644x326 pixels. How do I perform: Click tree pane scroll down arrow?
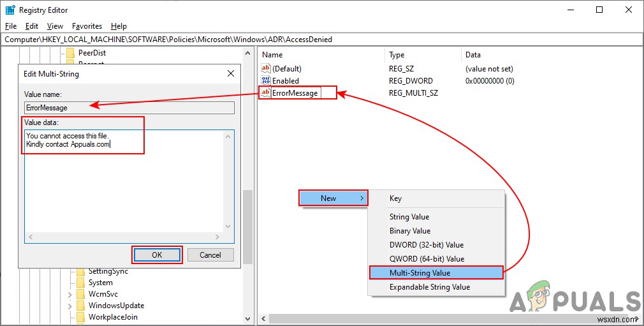[247, 318]
